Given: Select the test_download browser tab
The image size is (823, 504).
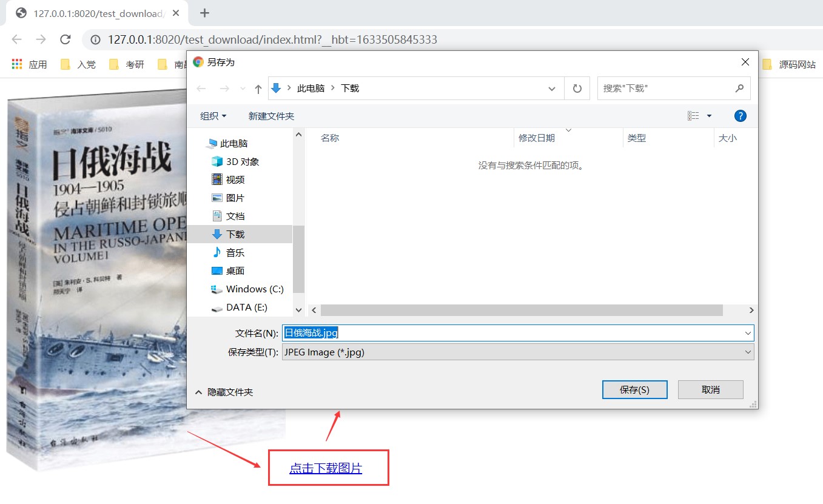Looking at the screenshot, I should (97, 13).
